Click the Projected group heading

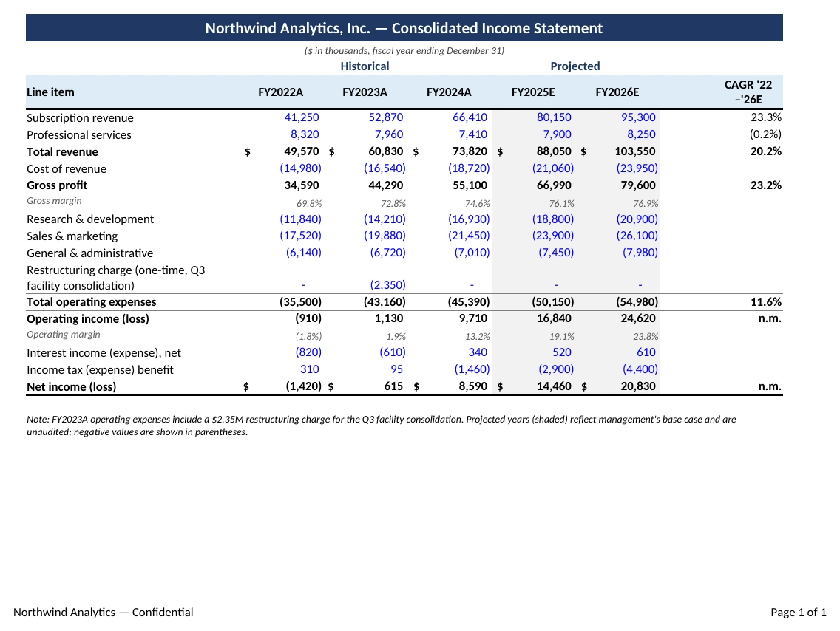tap(575, 66)
